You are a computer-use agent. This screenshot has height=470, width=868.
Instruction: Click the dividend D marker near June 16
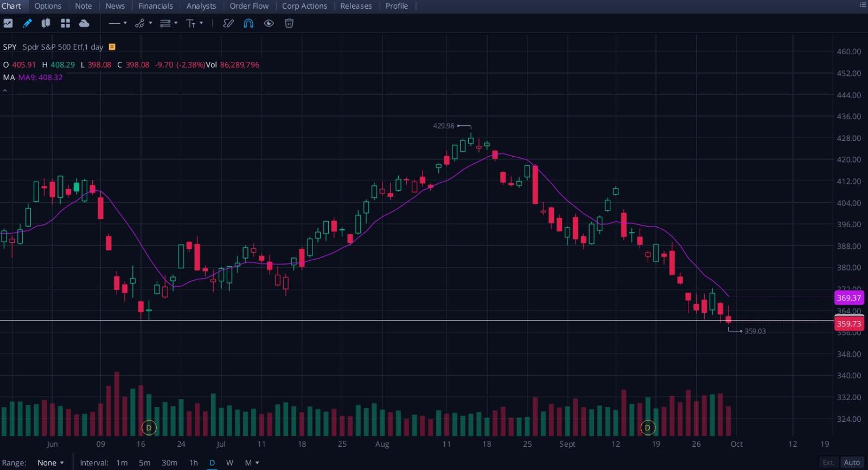click(x=149, y=428)
